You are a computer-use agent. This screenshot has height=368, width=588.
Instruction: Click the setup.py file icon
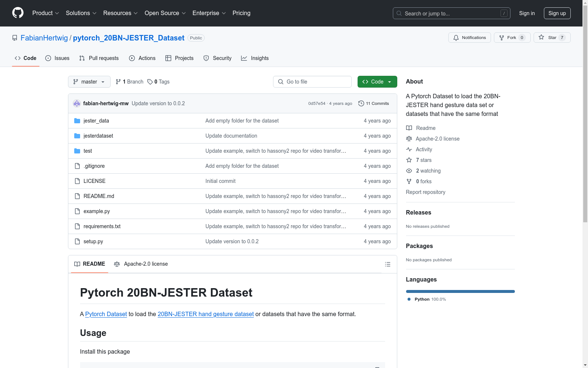click(77, 241)
